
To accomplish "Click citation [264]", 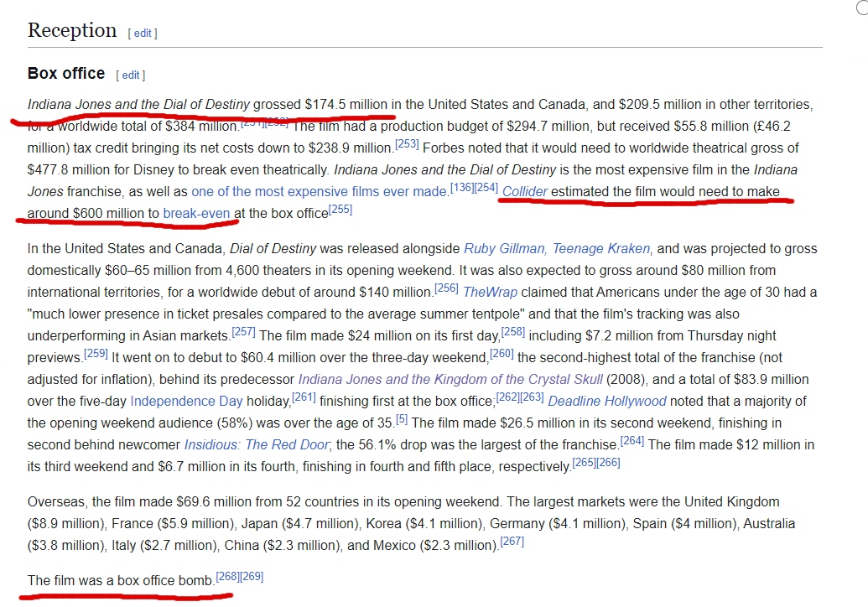I will pyautogui.click(x=632, y=441).
